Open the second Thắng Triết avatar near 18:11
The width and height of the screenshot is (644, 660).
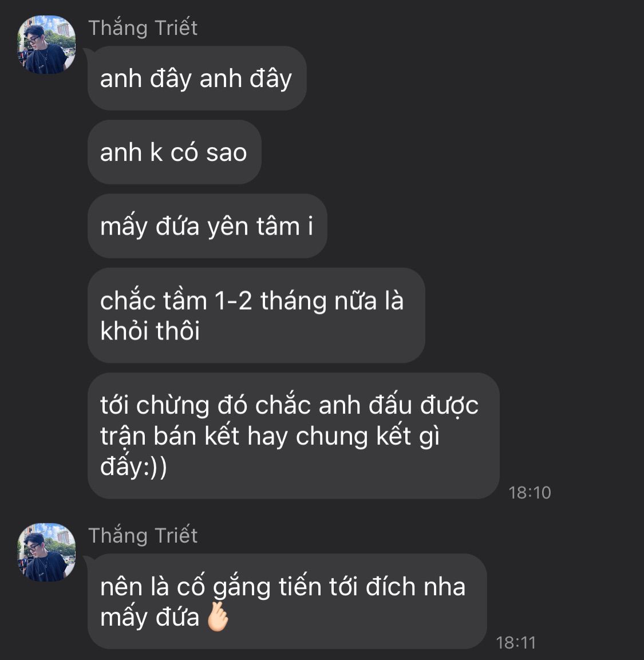46,552
